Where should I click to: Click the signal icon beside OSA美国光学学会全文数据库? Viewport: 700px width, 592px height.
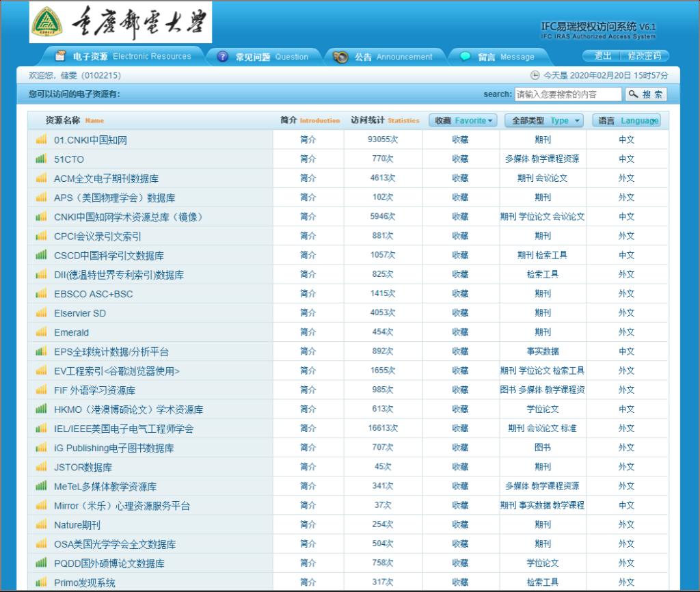coord(41,543)
